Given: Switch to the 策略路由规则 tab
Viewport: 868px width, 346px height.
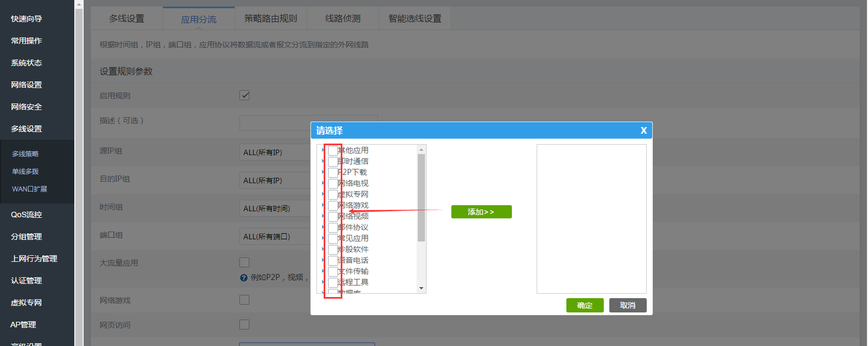Looking at the screenshot, I should tap(271, 19).
